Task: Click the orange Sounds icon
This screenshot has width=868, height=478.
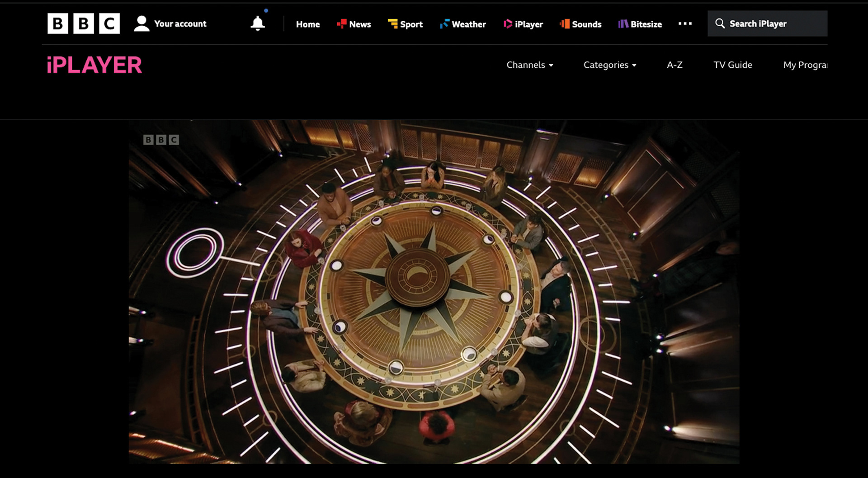Action: coord(565,24)
